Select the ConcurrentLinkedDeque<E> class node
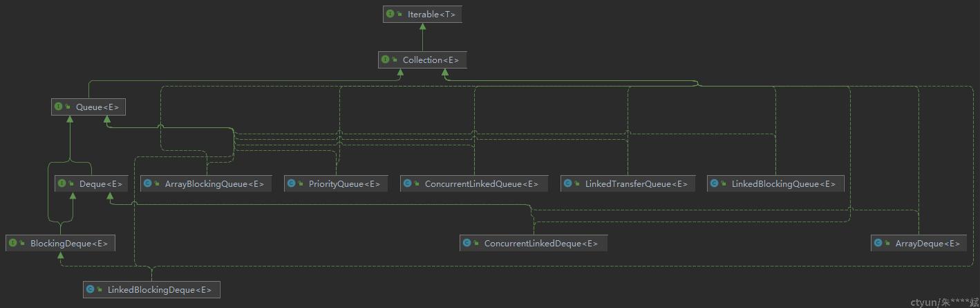 [534, 243]
